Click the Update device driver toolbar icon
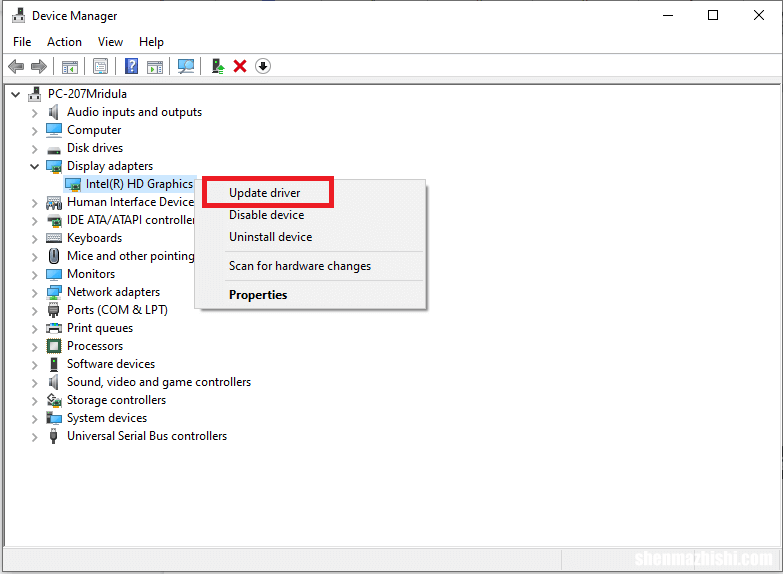 click(217, 66)
